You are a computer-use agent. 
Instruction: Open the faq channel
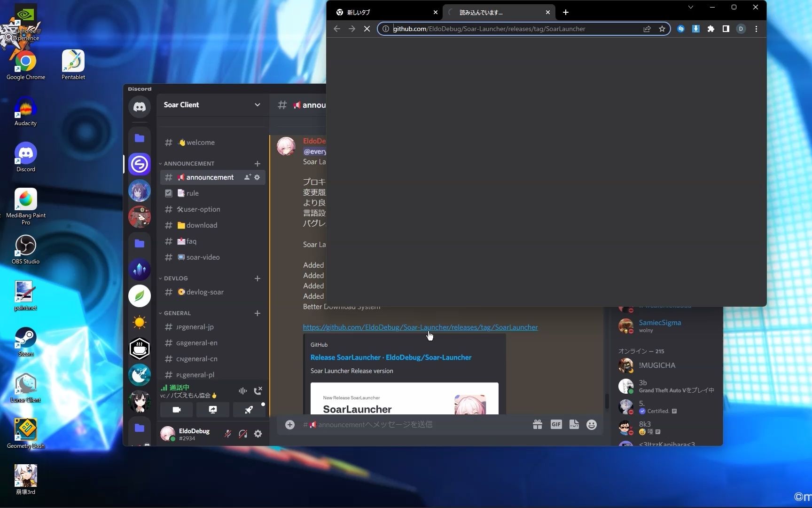pos(212,241)
